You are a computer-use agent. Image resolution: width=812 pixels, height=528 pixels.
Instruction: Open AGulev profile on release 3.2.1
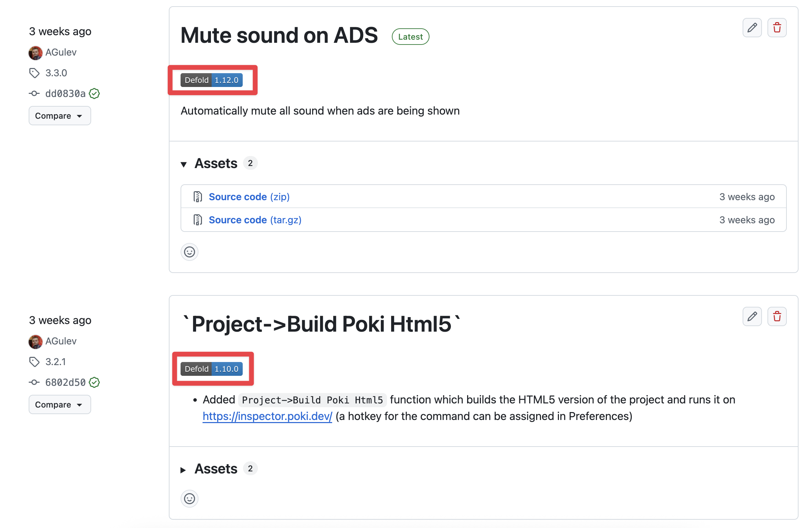coord(61,341)
